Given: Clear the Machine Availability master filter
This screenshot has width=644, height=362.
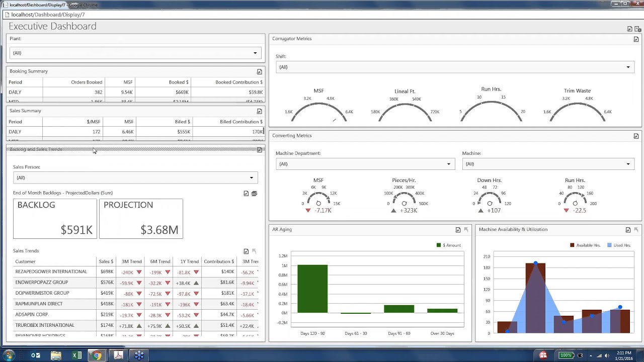Looking at the screenshot, I should click(x=636, y=230).
